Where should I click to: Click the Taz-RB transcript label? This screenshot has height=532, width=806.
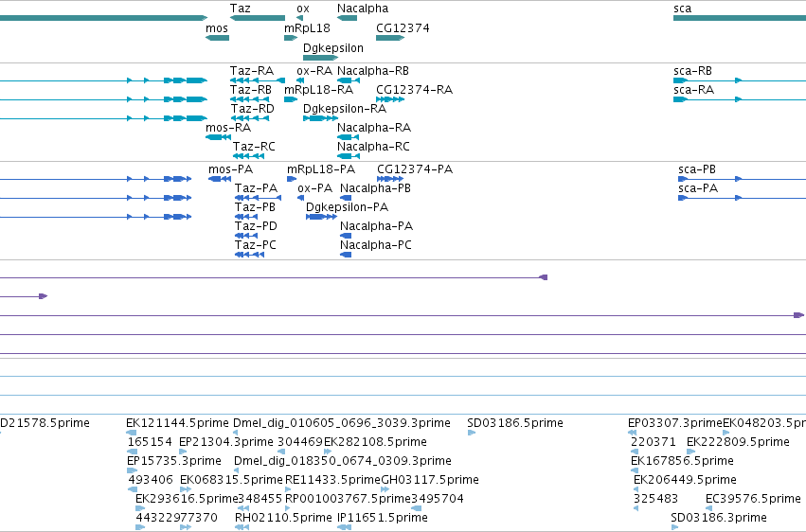(250, 90)
